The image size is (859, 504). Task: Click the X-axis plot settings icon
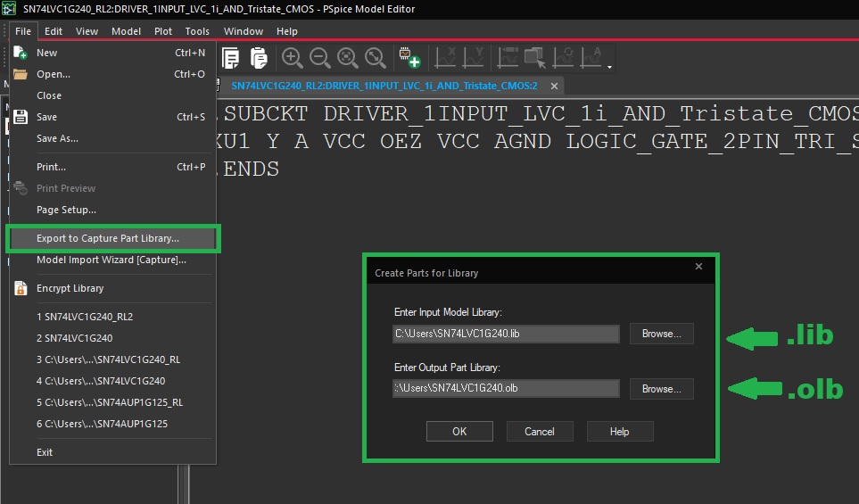445,58
